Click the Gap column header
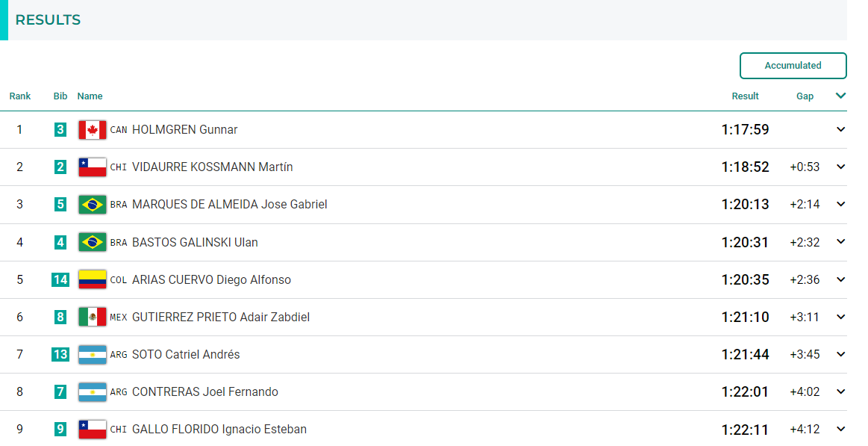 (805, 96)
